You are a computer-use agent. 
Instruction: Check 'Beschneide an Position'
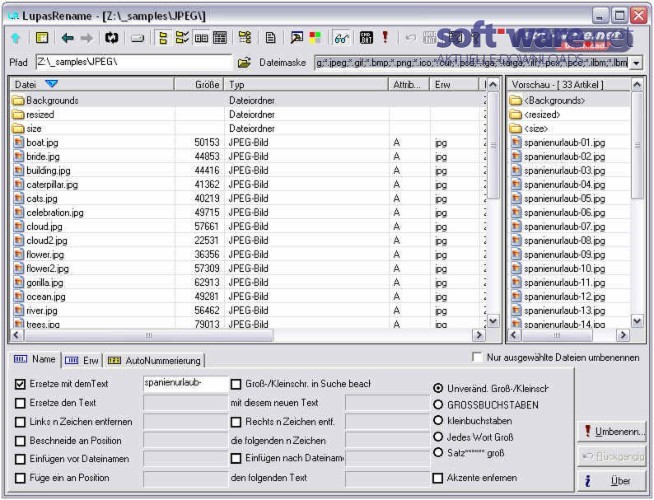tap(20, 441)
